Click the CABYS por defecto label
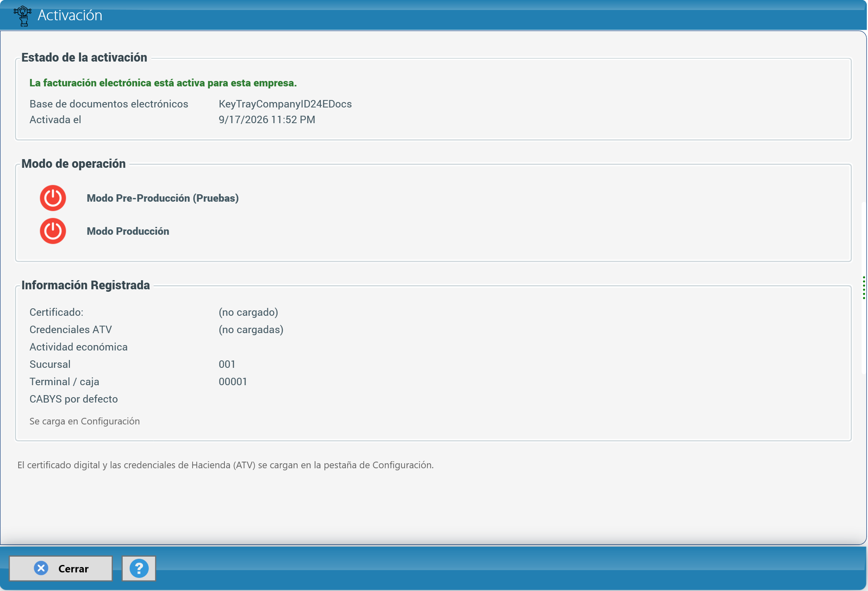The height and width of the screenshot is (591, 868). tap(74, 399)
